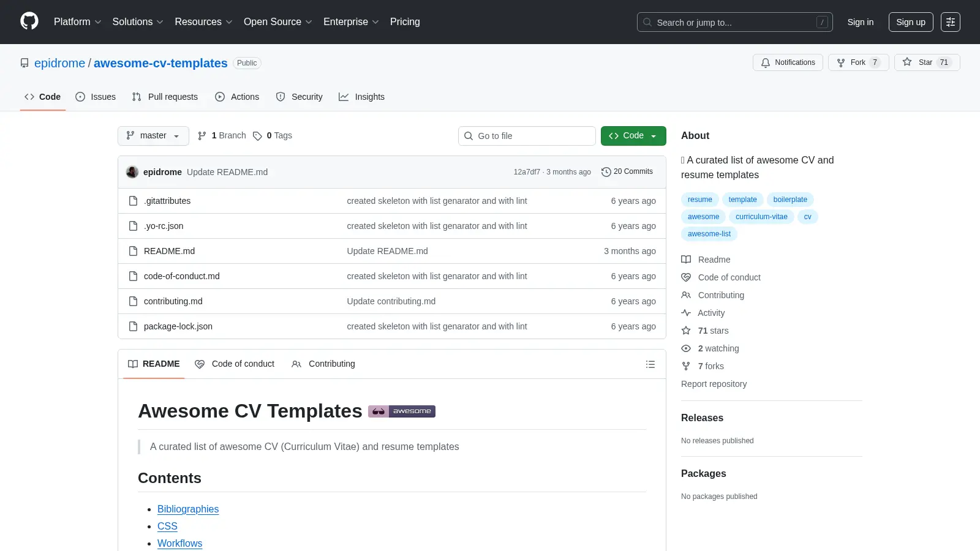Select the Code of conduct tab in README panel
980x551 pixels.
coord(235,364)
